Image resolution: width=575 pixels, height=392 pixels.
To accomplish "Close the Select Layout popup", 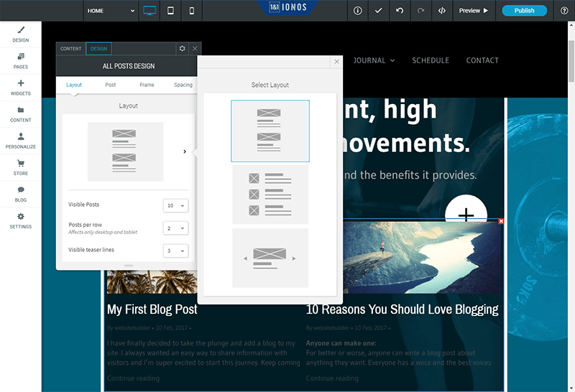I will (336, 62).
